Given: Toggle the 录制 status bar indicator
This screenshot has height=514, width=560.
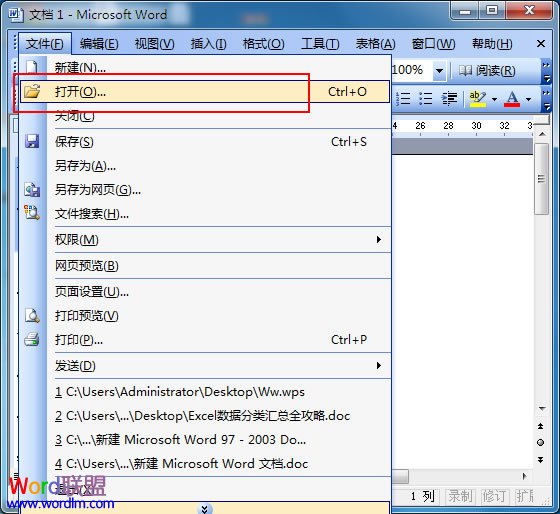Looking at the screenshot, I should (460, 496).
